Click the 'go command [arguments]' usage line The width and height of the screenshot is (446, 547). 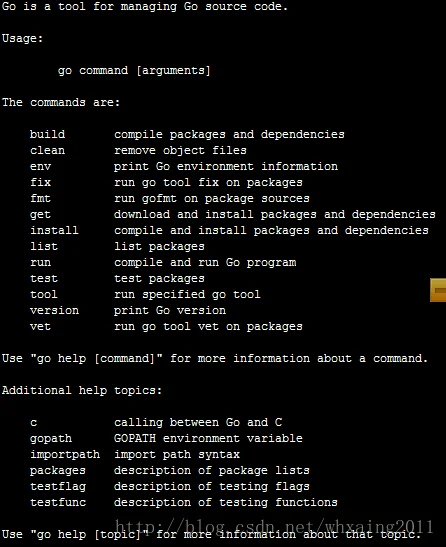click(134, 71)
